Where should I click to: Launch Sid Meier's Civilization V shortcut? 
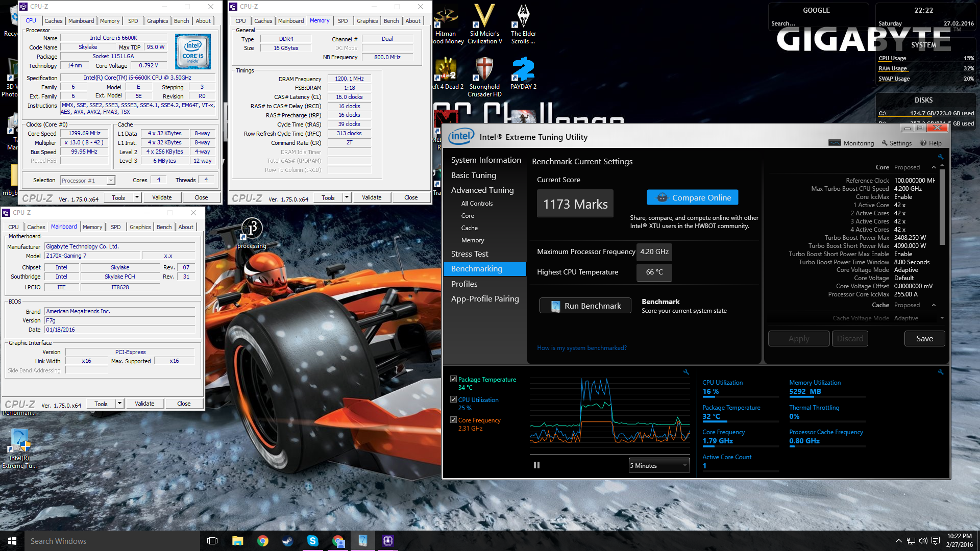click(485, 24)
